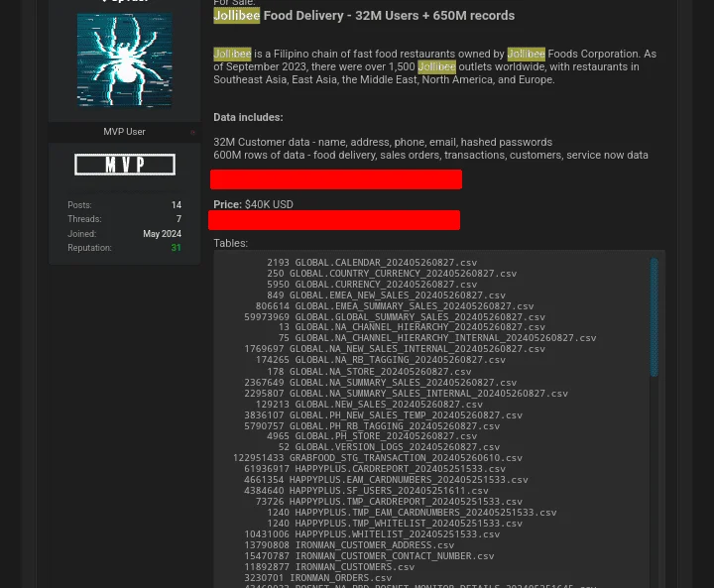
Task: Click the IRONMAN_CUSTOMERS.csv row
Action: (329, 568)
